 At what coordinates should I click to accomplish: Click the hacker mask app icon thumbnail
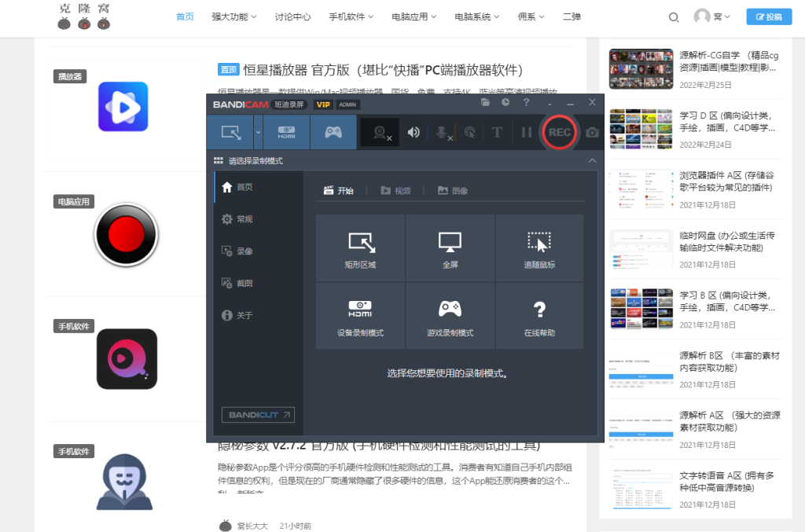[x=125, y=482]
